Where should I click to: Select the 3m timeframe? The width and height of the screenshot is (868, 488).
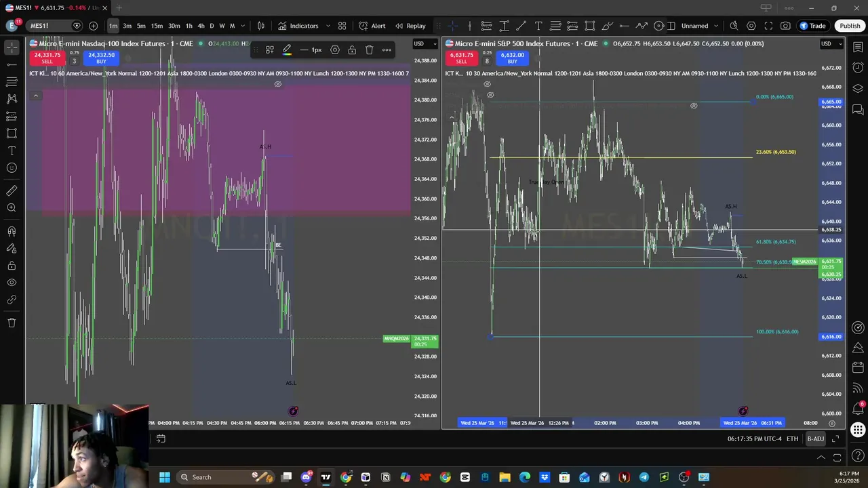(x=127, y=26)
